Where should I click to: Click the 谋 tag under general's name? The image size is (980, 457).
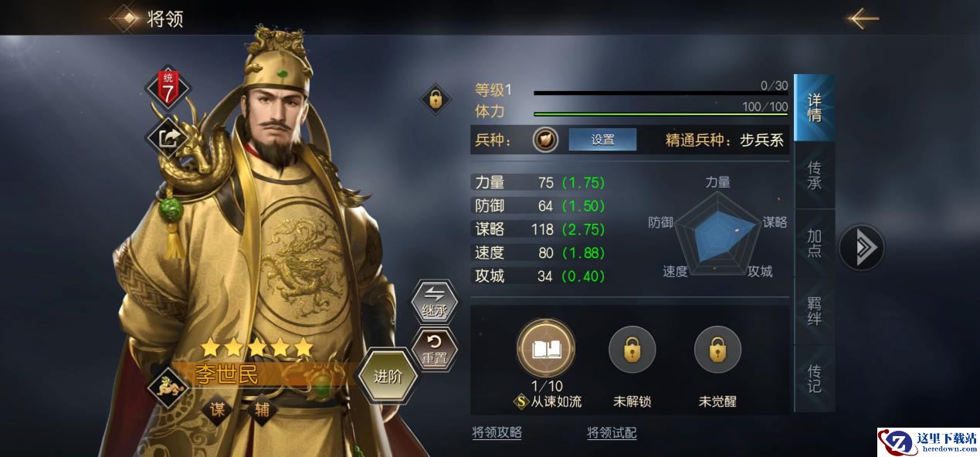(x=218, y=408)
